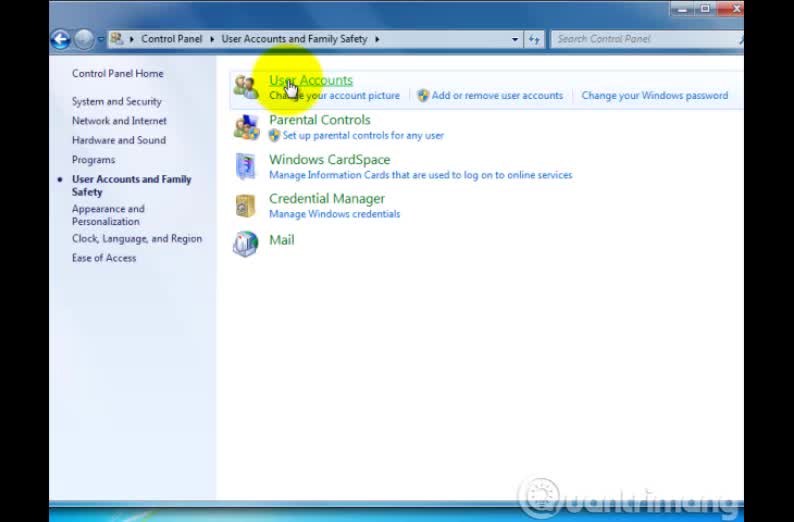The height and width of the screenshot is (522, 794).
Task: Click the Forward arrow navigation button
Action: click(x=84, y=39)
